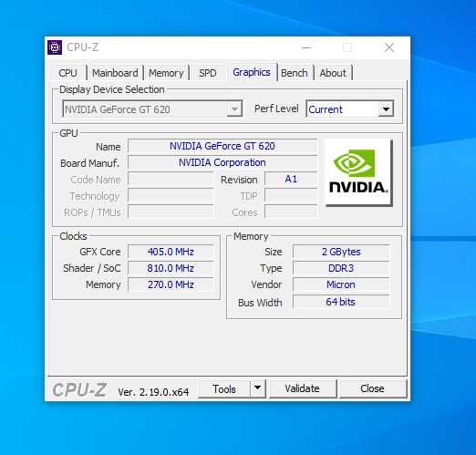Click the Close button at bottom
This screenshot has width=476, height=455.
(373, 388)
